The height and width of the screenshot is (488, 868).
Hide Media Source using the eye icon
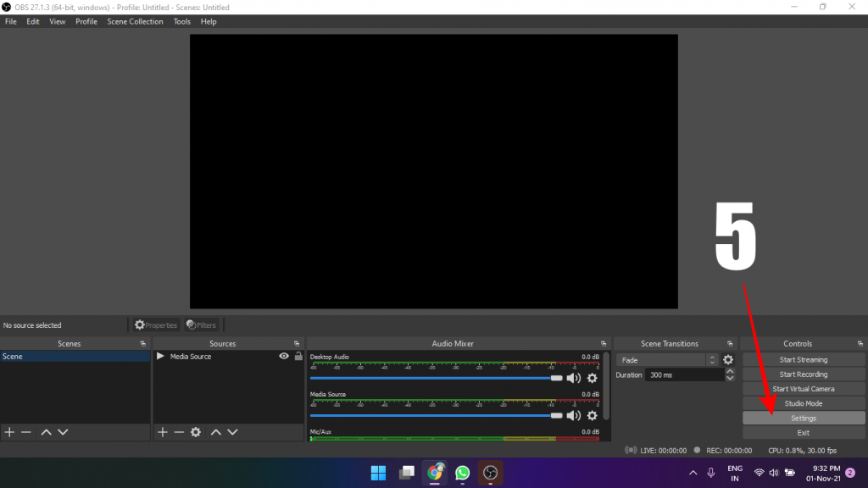[284, 357]
